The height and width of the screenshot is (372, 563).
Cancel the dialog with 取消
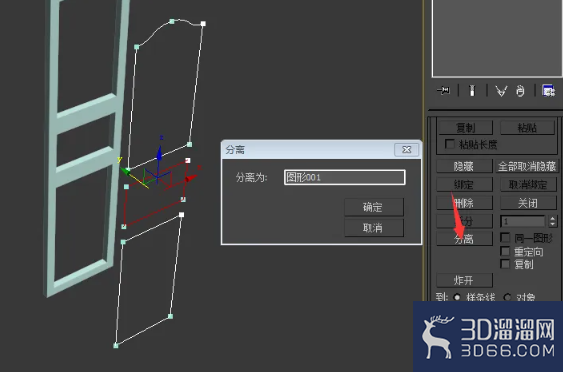[374, 228]
